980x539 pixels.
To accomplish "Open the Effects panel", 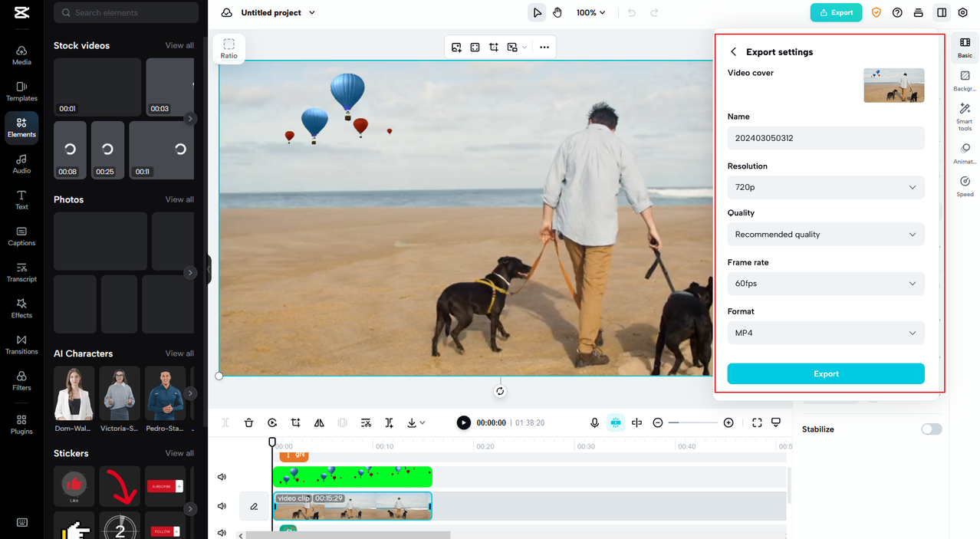I will coord(21,308).
